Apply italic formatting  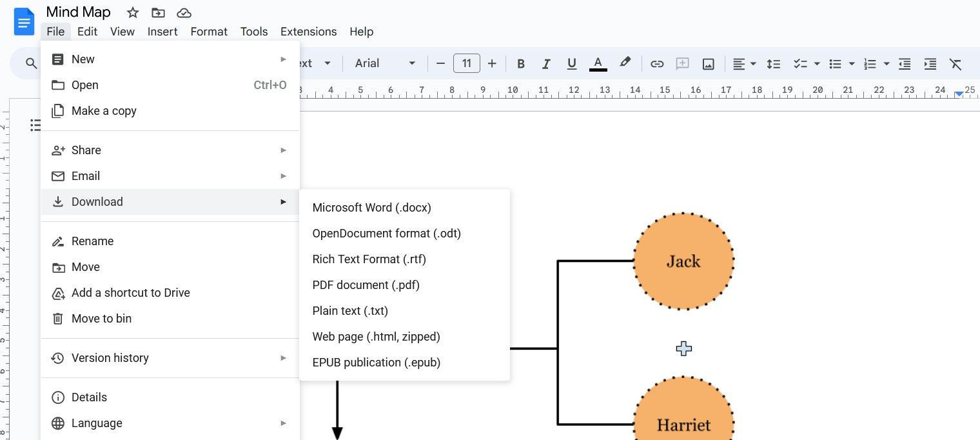[546, 63]
